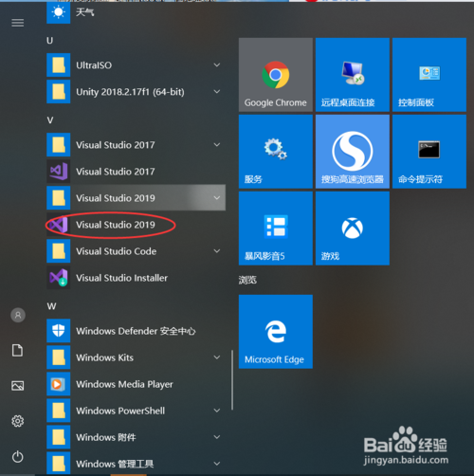Open Command Prompt (命令提示符) tile

[x=429, y=152]
